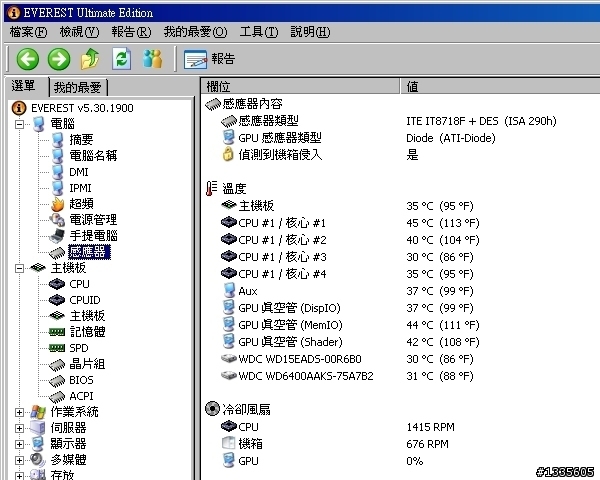The image size is (600, 480).
Task: Open the 報告(R) menu
Action: click(x=131, y=32)
